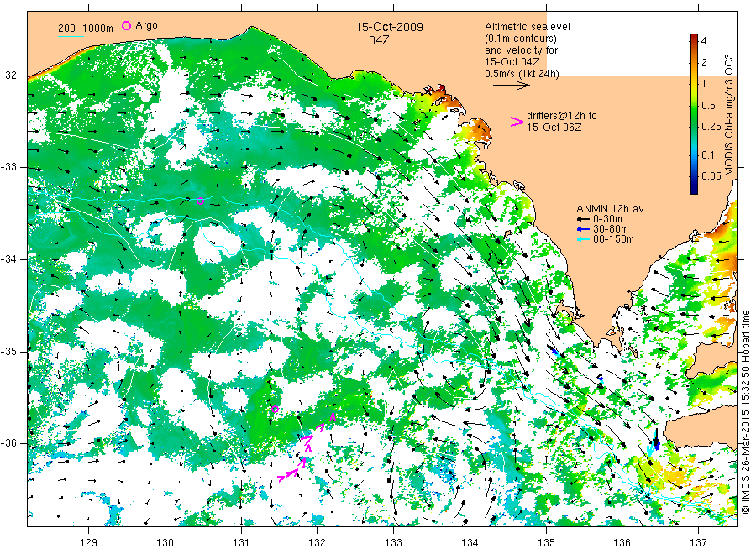Click the green 0.5 level on colorbar
The width and height of the screenshot is (756, 554).
pyautogui.click(x=694, y=105)
